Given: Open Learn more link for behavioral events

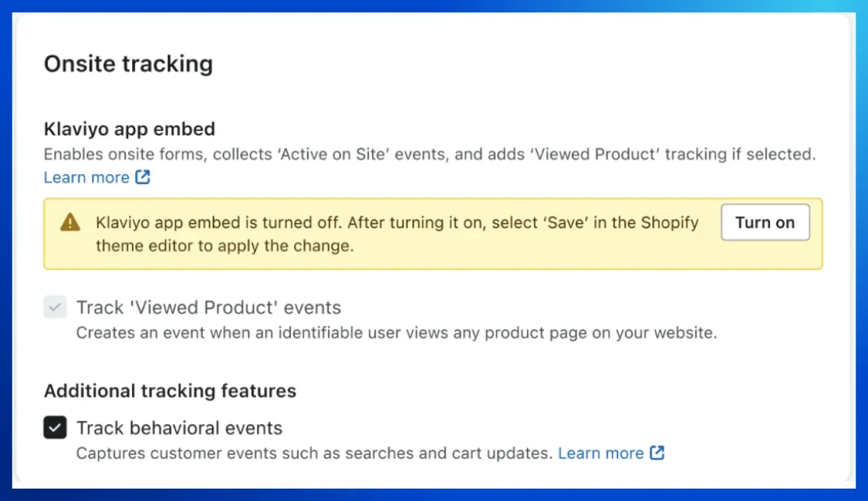Looking at the screenshot, I should point(600,453).
